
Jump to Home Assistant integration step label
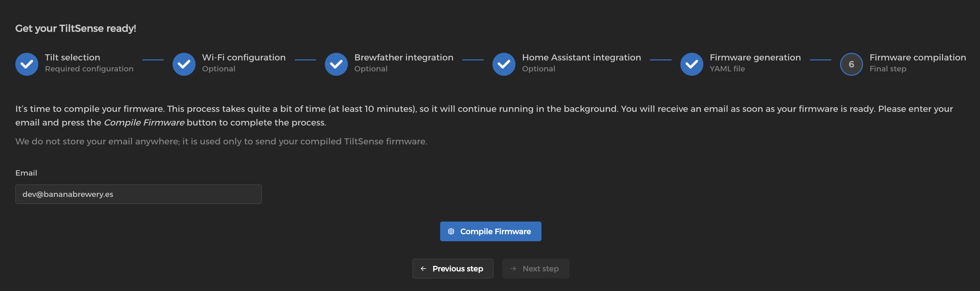point(581,57)
